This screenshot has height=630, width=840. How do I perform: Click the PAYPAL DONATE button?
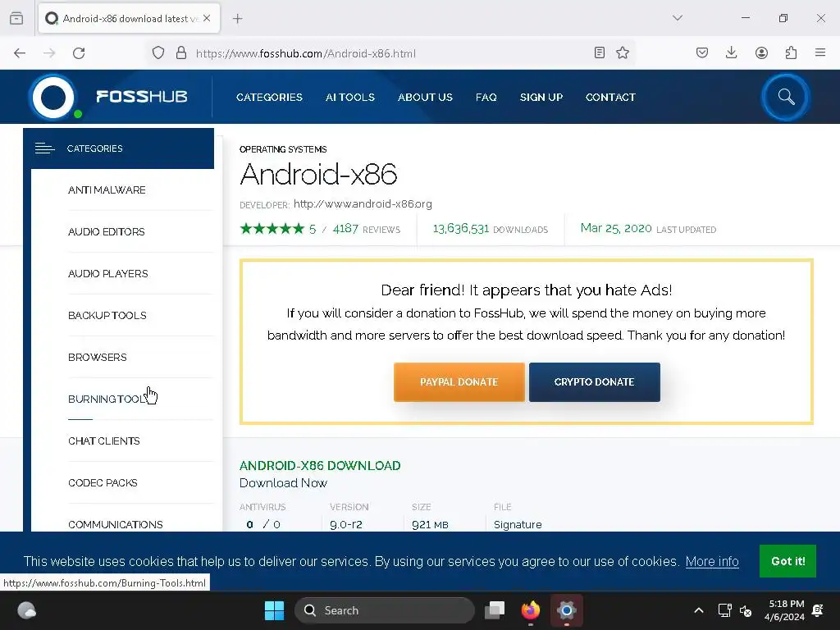459,382
